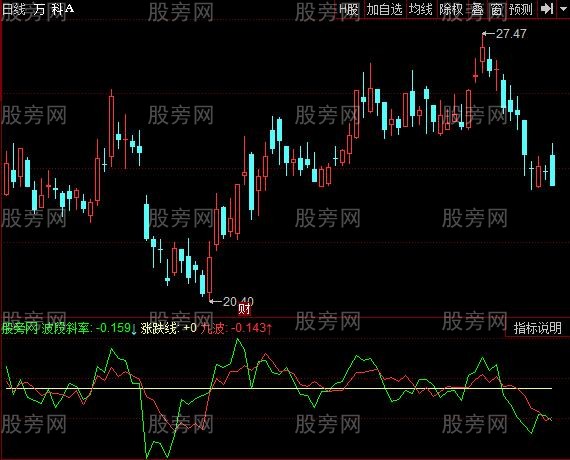This screenshot has height=460, width=570.
Task: Click the 波段斜率 indicator label
Action: click(x=66, y=328)
